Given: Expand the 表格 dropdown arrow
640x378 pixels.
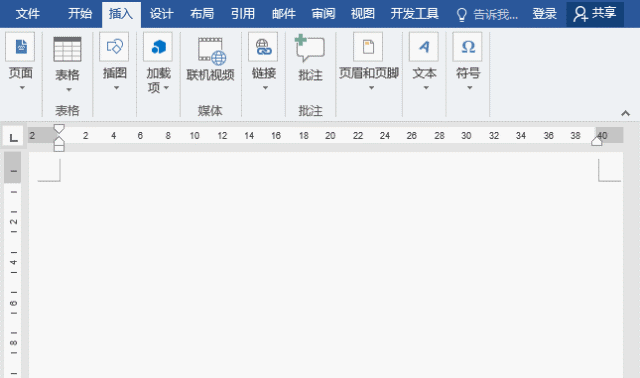Looking at the screenshot, I should pos(69,89).
